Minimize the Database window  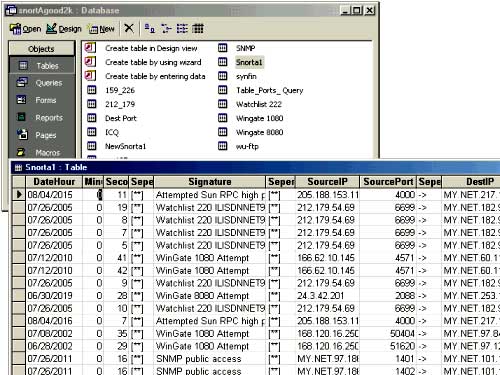coord(345,11)
